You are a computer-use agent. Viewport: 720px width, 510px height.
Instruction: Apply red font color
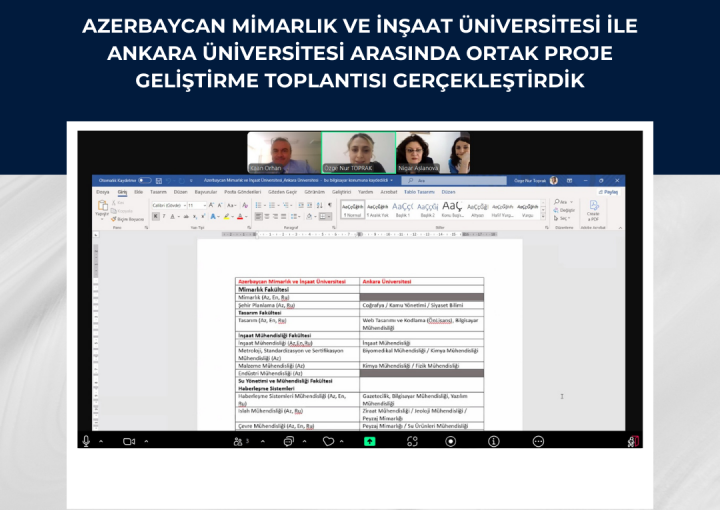pos(240,216)
